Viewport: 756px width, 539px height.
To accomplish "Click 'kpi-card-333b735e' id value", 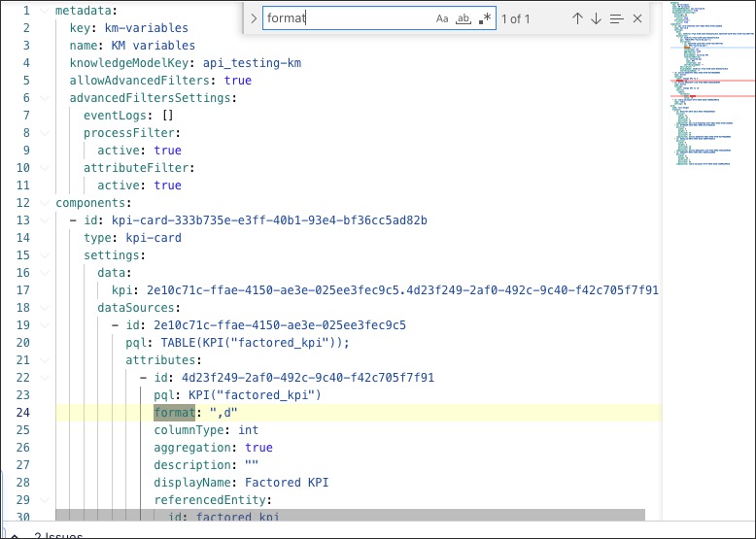I will tap(269, 220).
